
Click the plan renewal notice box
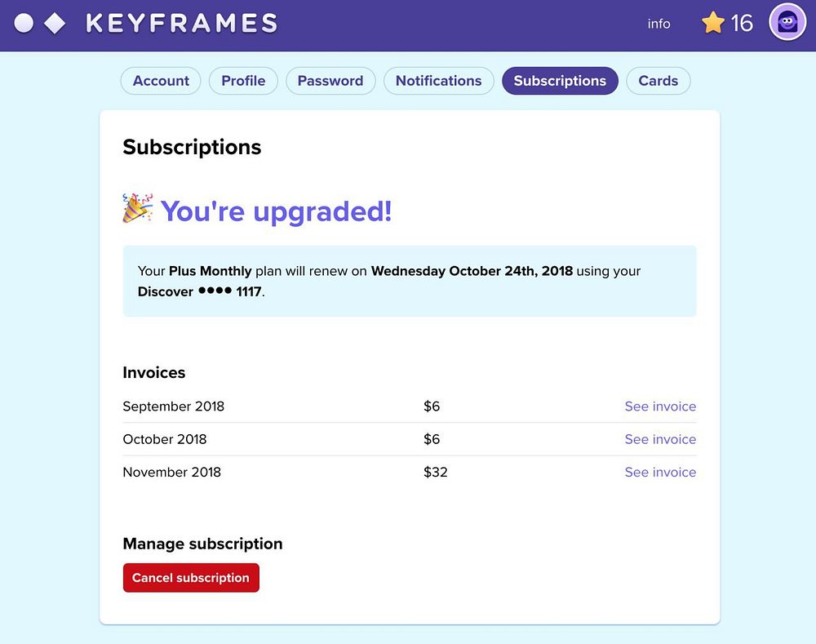pyautogui.click(x=410, y=281)
